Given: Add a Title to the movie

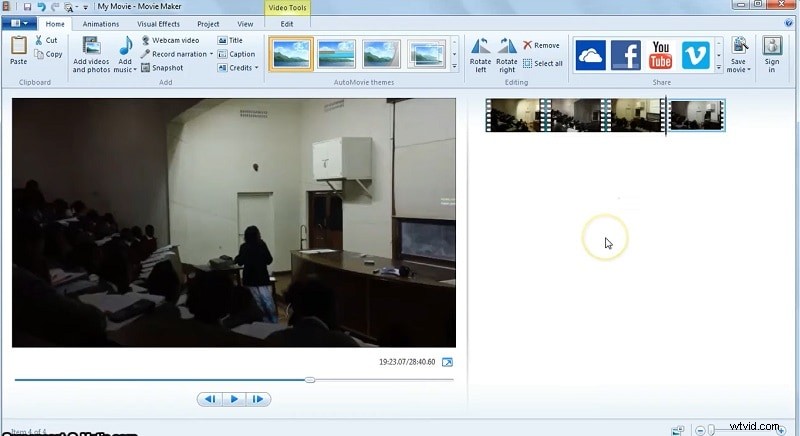Looking at the screenshot, I should [230, 40].
